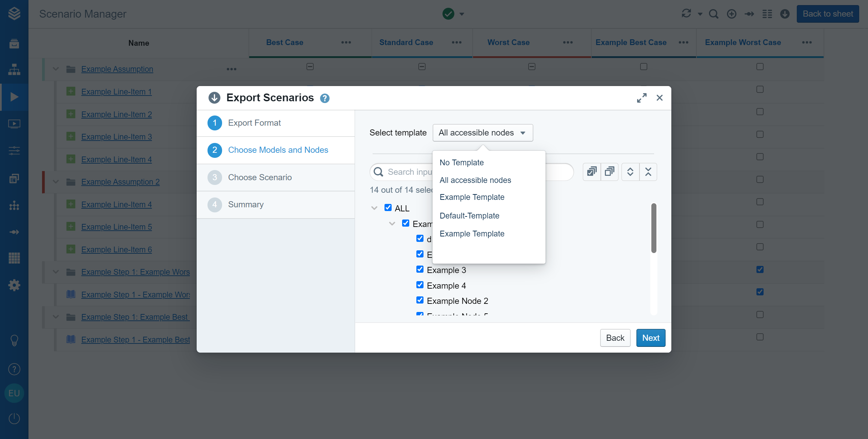This screenshot has width=868, height=439.
Task: Choose Default-Template from the list
Action: [469, 216]
